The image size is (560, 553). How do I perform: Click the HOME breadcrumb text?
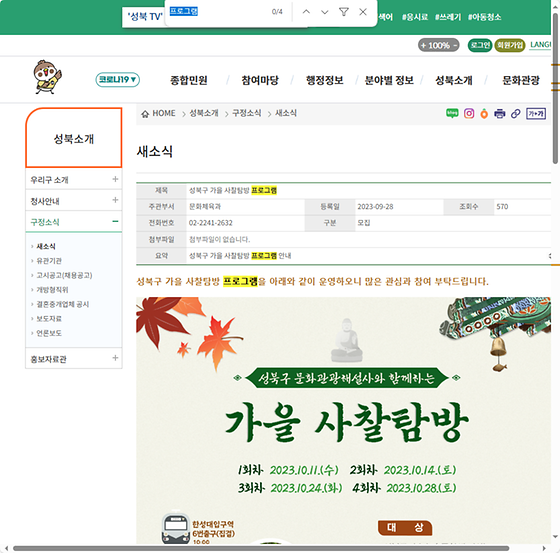[164, 113]
